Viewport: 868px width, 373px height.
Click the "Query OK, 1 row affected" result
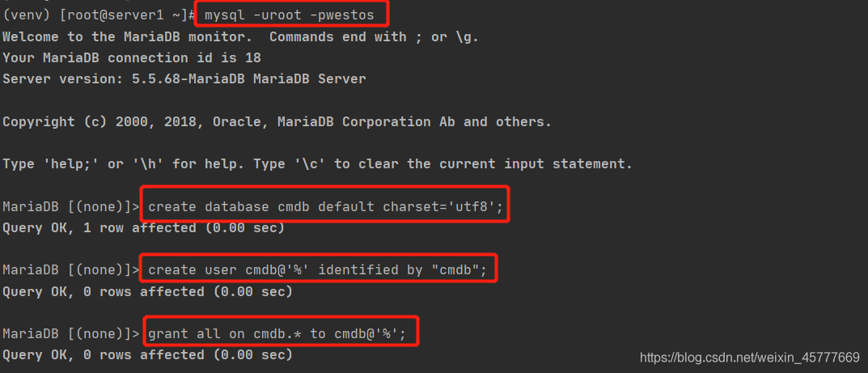143,228
